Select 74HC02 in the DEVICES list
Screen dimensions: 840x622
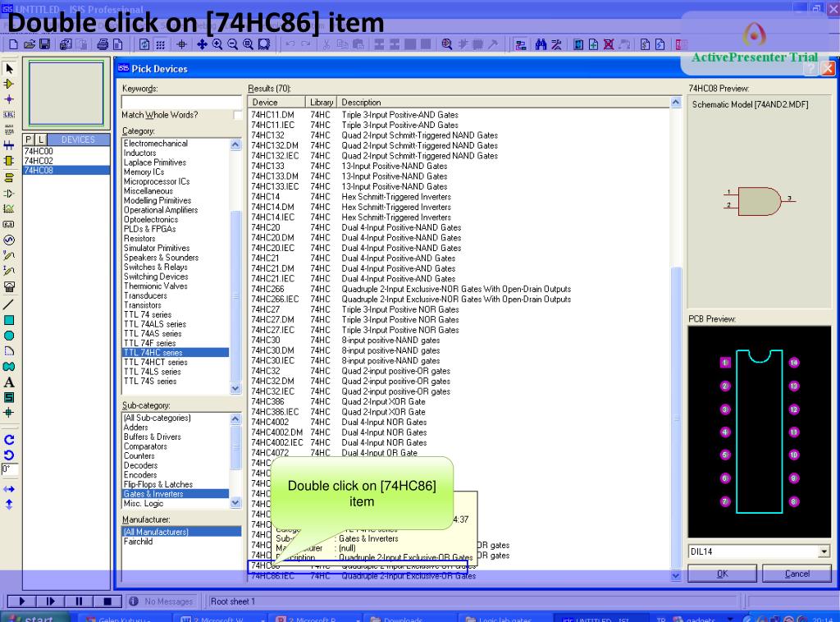(66, 162)
